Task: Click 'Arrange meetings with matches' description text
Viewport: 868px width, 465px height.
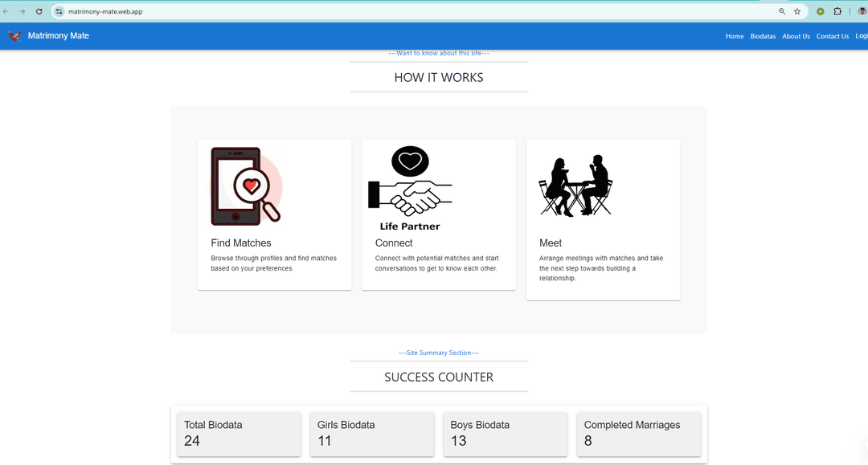Action: (x=601, y=268)
